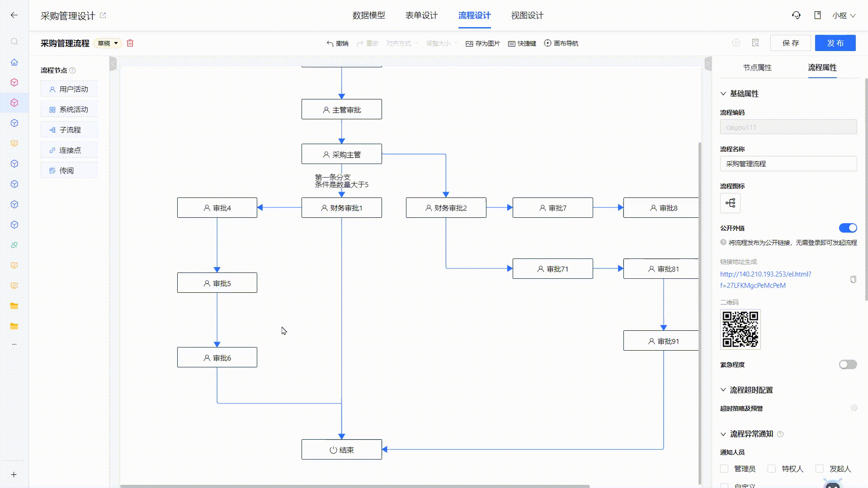868x488 pixels.
Task: Click the red delete trash icon
Action: (x=130, y=43)
